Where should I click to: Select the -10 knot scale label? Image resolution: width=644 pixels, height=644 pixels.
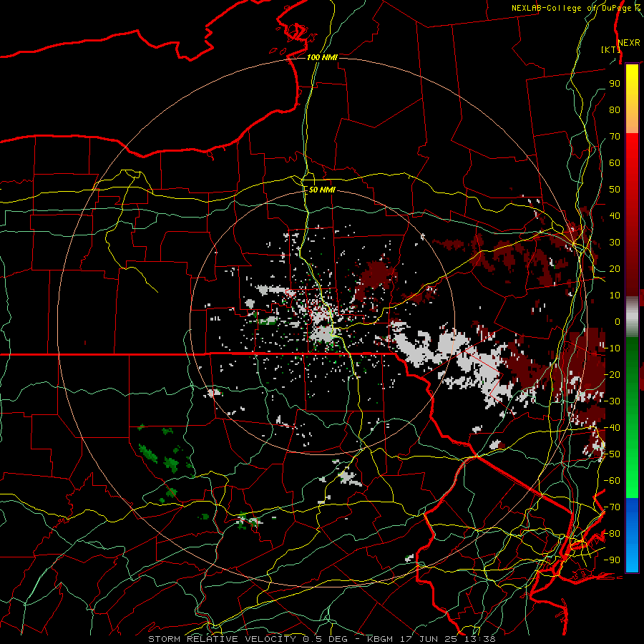click(x=612, y=348)
